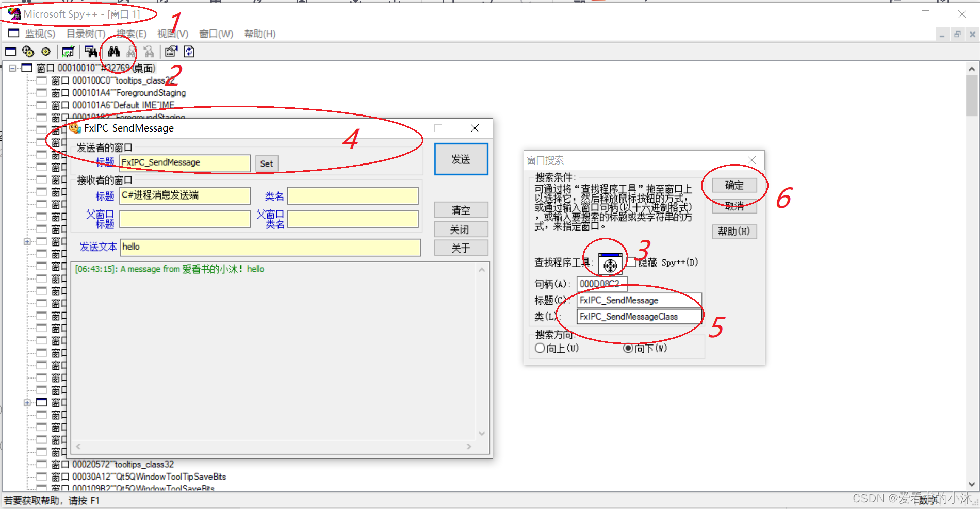Close the 窗口搜索 dialog

[x=752, y=160]
